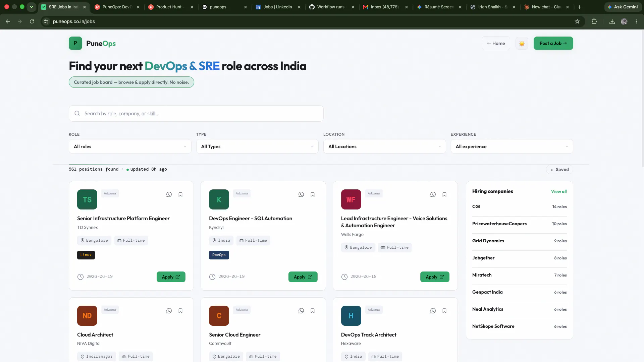
Task: Open the Type filter dropdown
Action: tap(257, 146)
